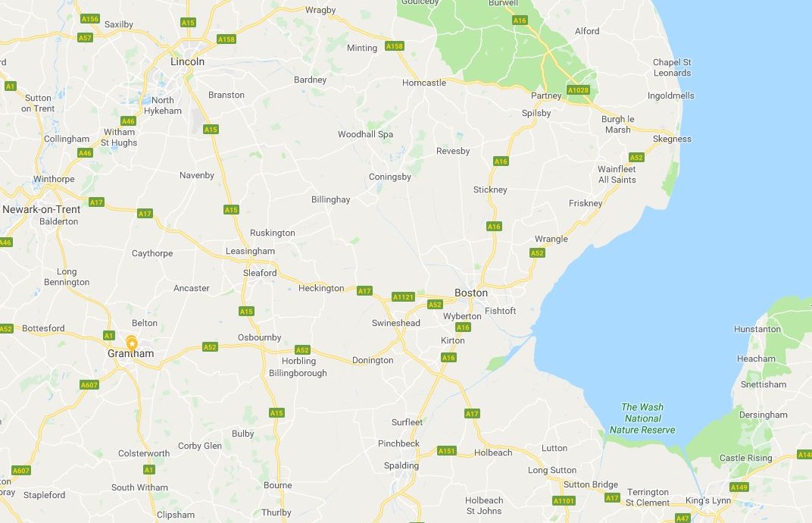Click the Woodhall Spa label
The height and width of the screenshot is (523, 812).
click(365, 134)
